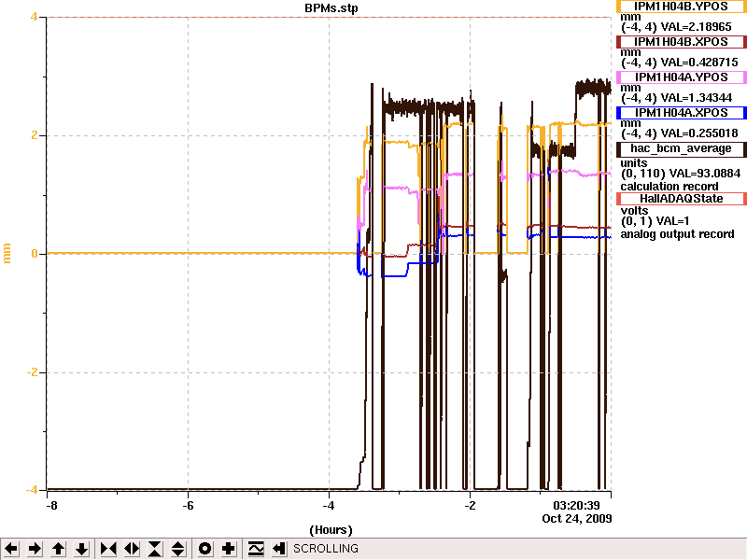Click the 'analog output record' description text
This screenshot has height=560, width=747.
[x=677, y=234]
